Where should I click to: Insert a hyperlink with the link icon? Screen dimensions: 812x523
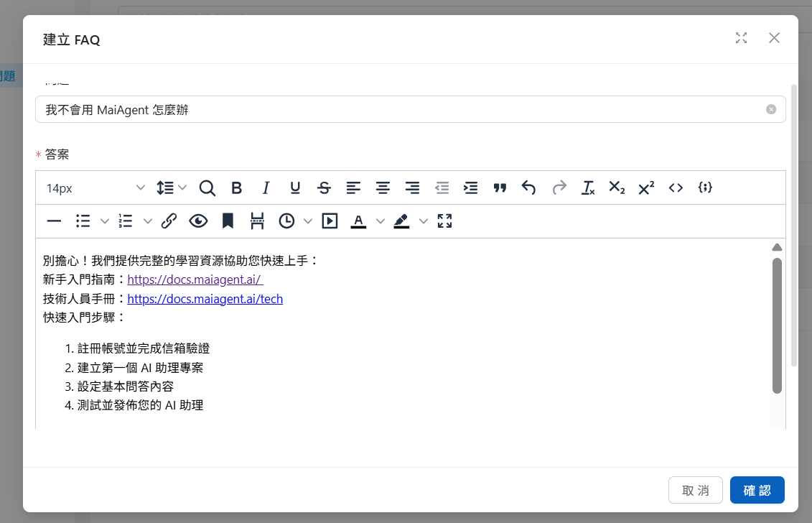click(x=169, y=221)
